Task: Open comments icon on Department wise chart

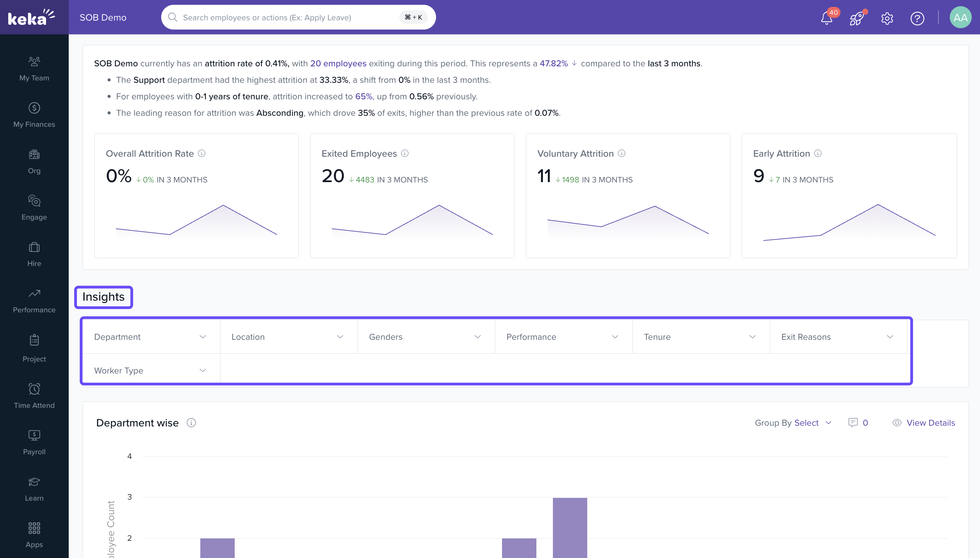Action: click(853, 422)
